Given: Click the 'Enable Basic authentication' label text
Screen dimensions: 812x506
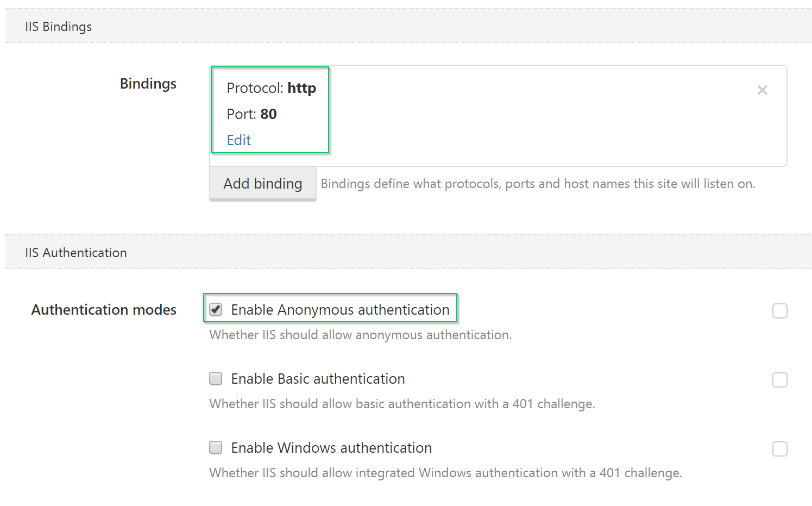Looking at the screenshot, I should pos(318,379).
